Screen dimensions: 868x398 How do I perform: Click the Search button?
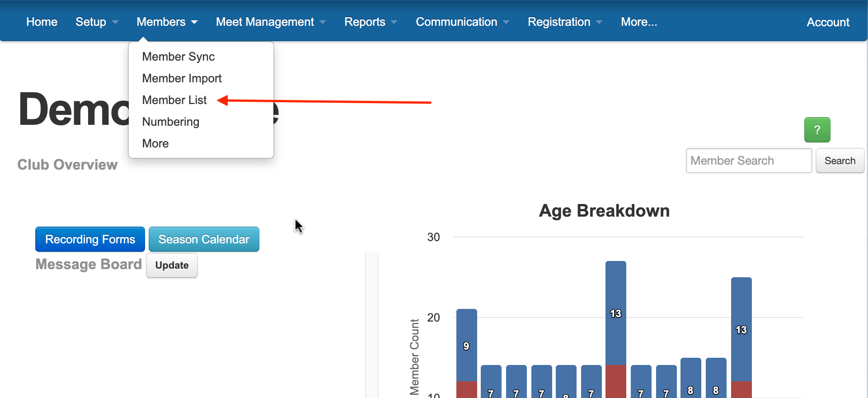click(840, 161)
